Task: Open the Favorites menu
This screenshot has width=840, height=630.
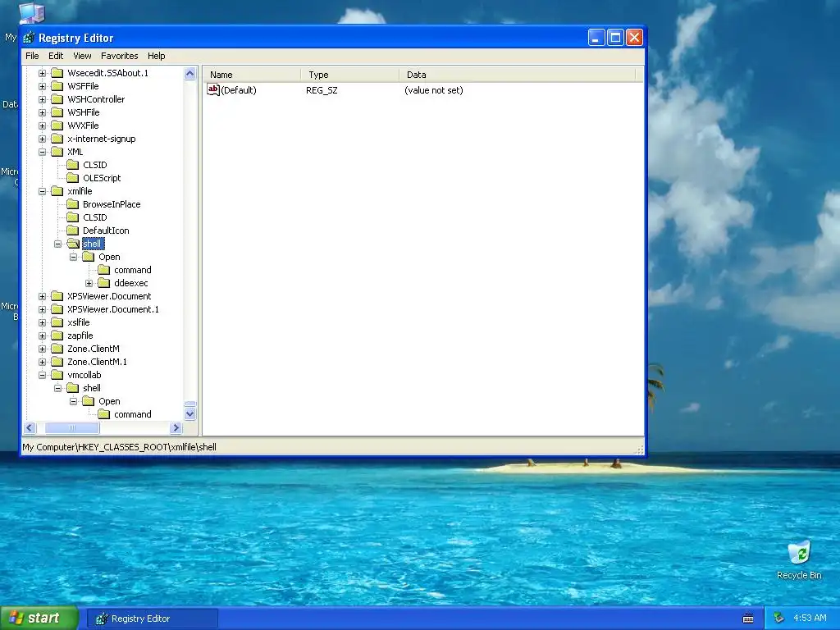Action: (120, 56)
